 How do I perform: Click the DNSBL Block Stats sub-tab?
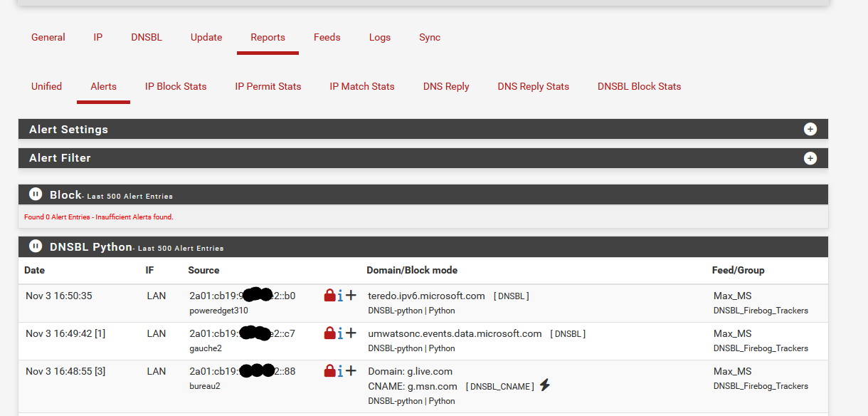point(639,86)
